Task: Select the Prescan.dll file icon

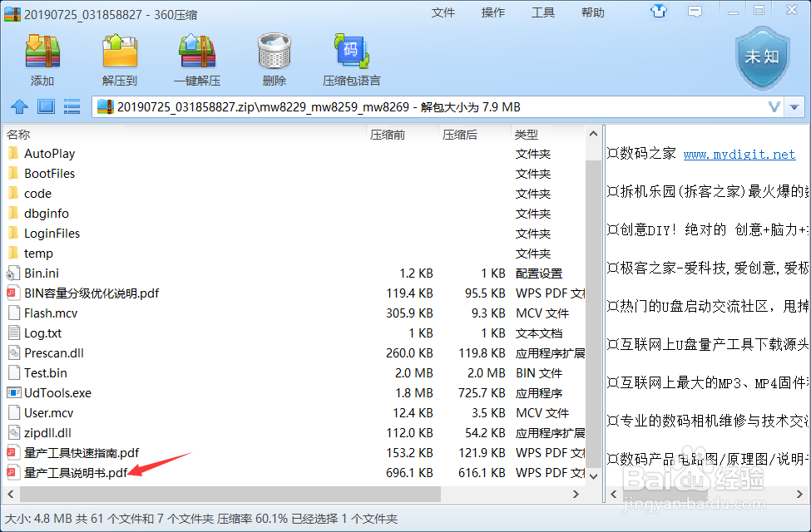Action: (x=13, y=353)
